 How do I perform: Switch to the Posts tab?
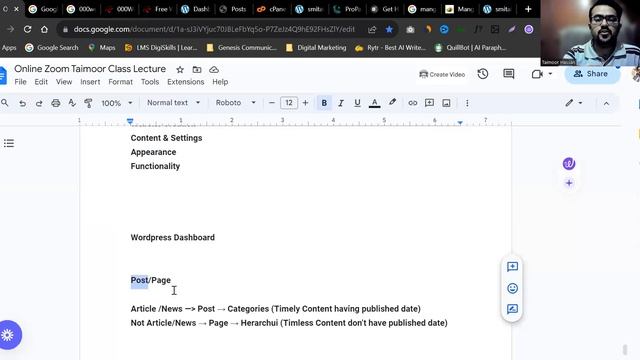tap(233, 9)
